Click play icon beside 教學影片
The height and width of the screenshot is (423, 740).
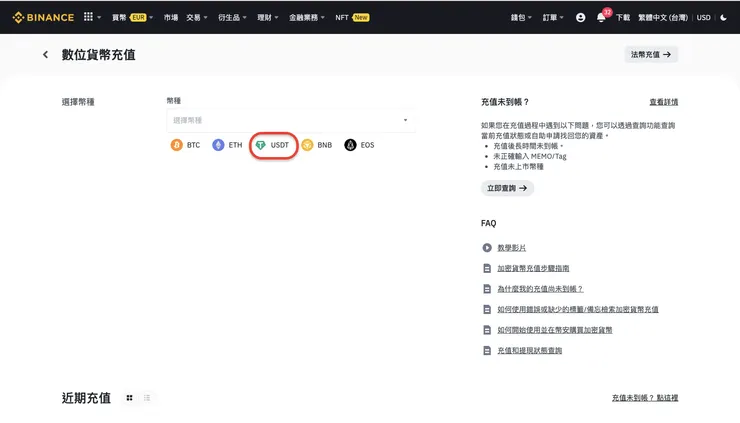click(487, 248)
